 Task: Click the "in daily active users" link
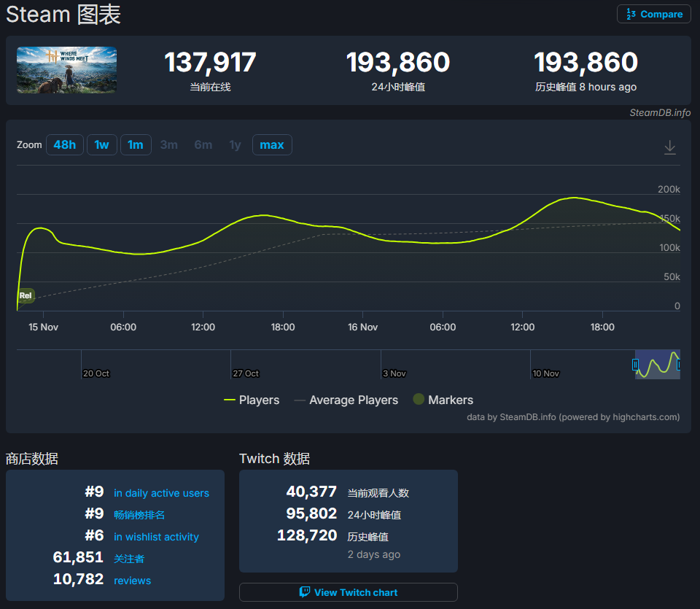coord(161,493)
